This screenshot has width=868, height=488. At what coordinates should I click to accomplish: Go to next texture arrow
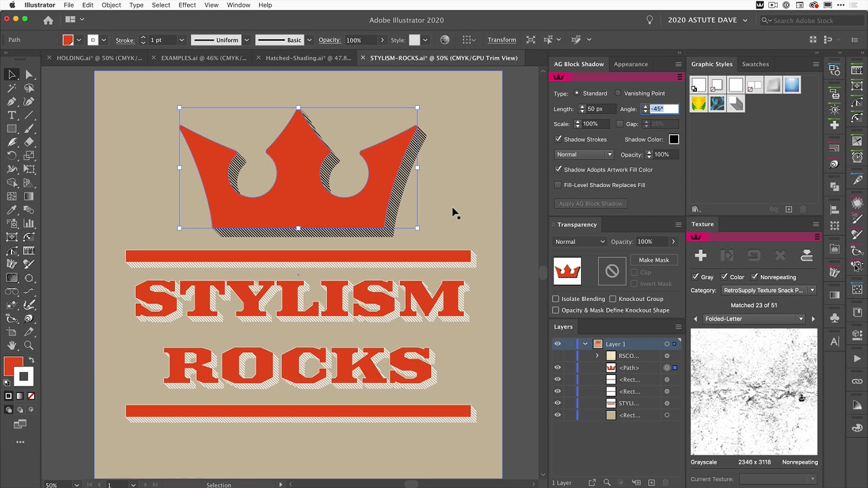(x=813, y=319)
